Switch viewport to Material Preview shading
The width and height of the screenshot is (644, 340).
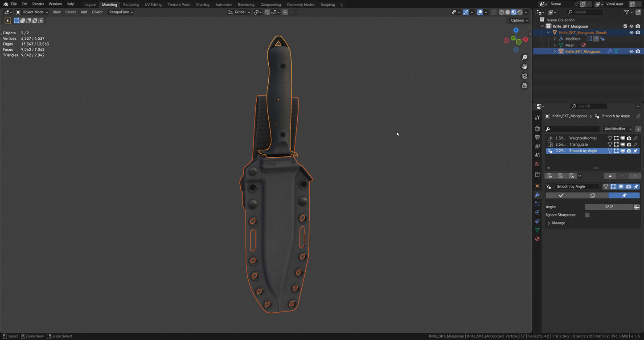click(x=514, y=12)
